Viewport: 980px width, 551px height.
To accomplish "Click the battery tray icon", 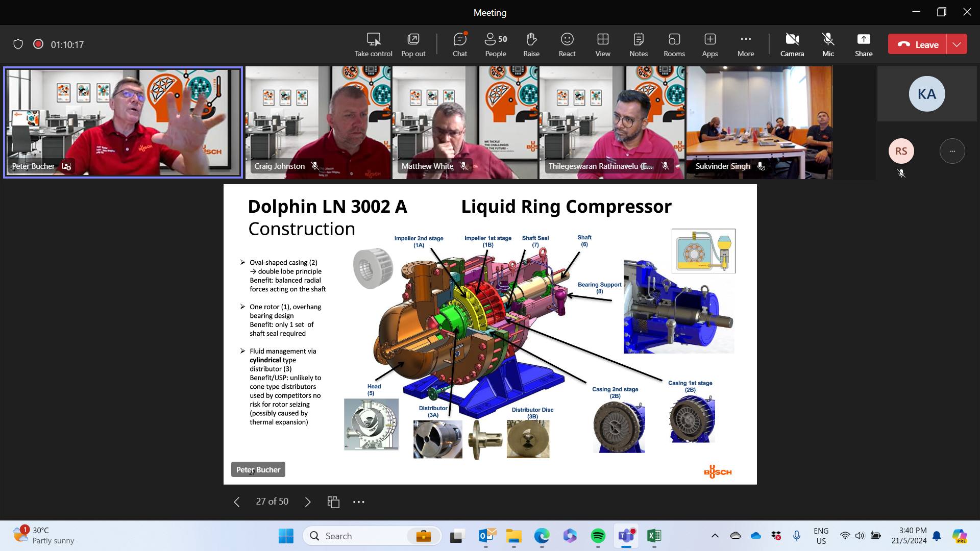I will [x=876, y=536].
